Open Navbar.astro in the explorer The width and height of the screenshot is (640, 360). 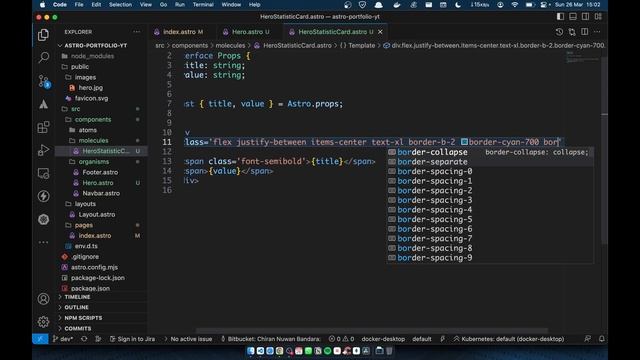click(x=102, y=193)
